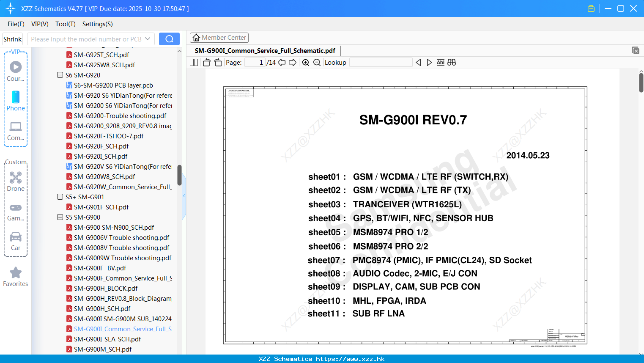Click the page number field
The width and height of the screenshot is (644, 363).
pyautogui.click(x=255, y=62)
